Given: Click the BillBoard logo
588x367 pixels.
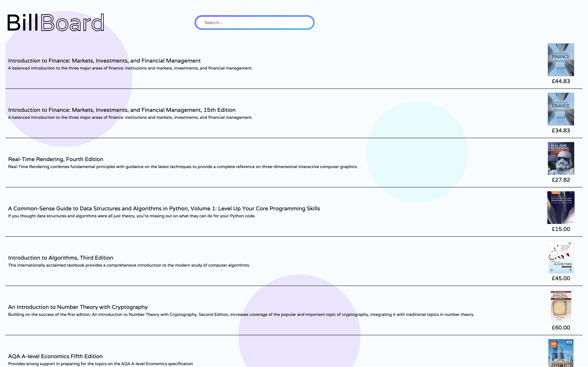Looking at the screenshot, I should point(56,23).
